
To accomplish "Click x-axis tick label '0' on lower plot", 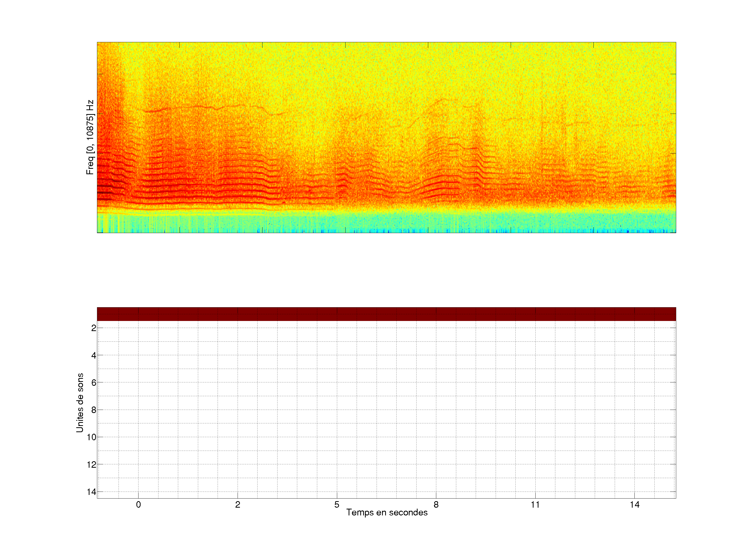I will [139, 505].
